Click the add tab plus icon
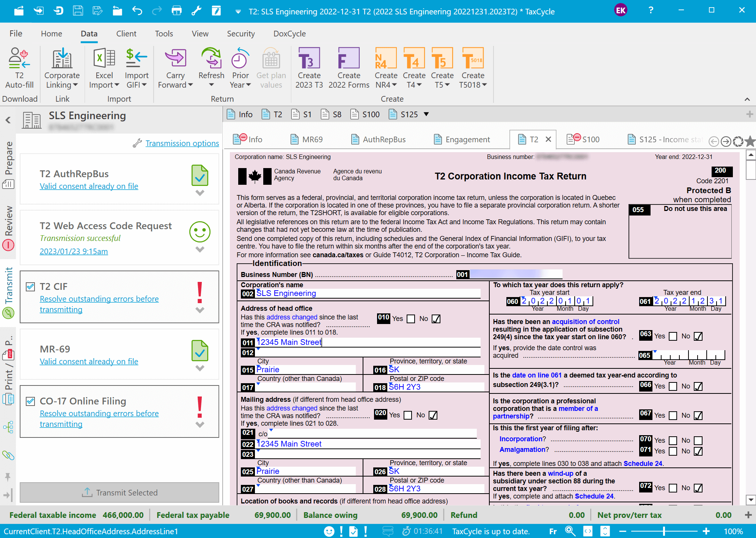The image size is (756, 538). pos(750,114)
